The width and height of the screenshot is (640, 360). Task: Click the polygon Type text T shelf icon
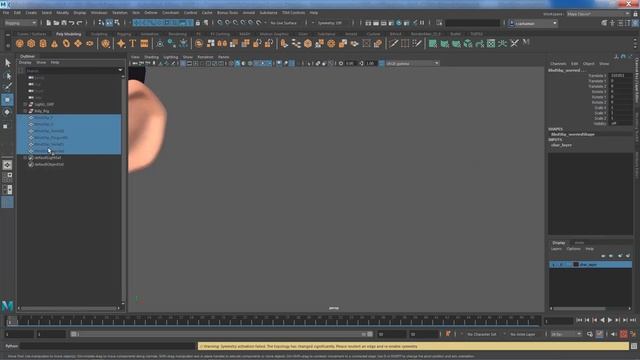click(x=133, y=43)
